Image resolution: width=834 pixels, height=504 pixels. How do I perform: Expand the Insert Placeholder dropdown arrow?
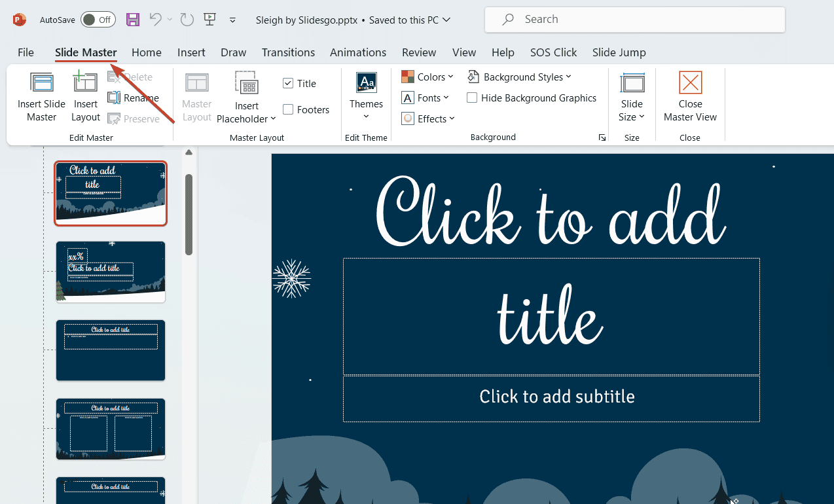click(273, 119)
